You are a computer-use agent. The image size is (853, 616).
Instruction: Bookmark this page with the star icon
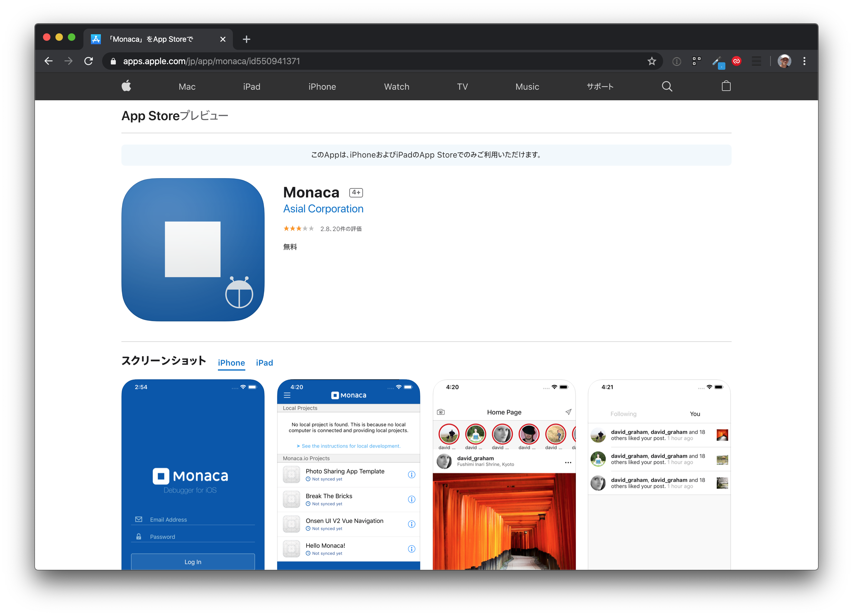coord(651,61)
